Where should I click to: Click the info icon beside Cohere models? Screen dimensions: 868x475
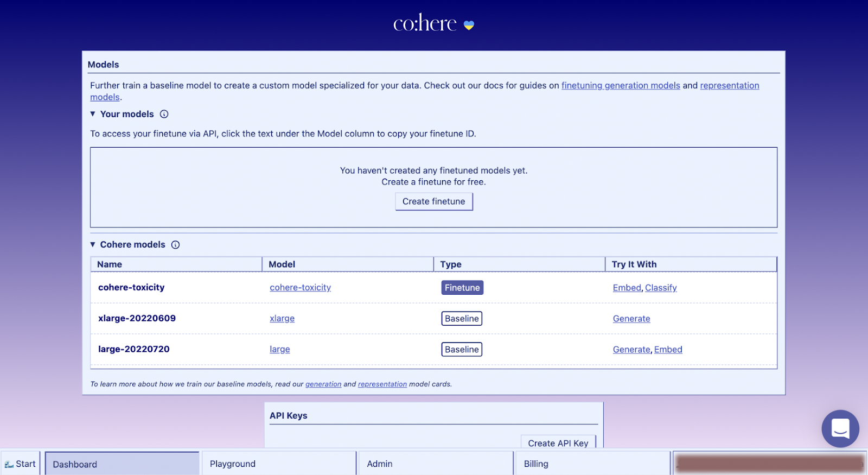click(175, 245)
